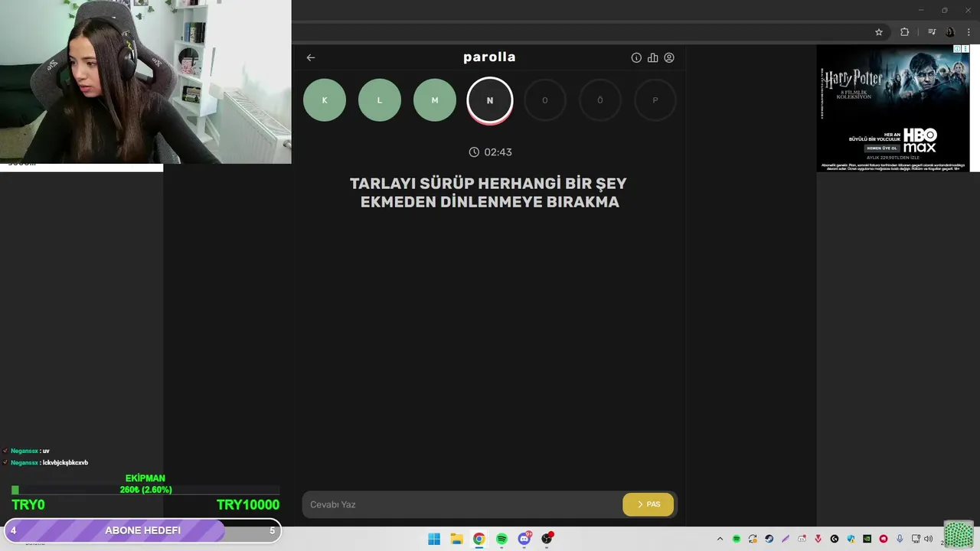Open Chrome media controls icon

click(x=932, y=32)
